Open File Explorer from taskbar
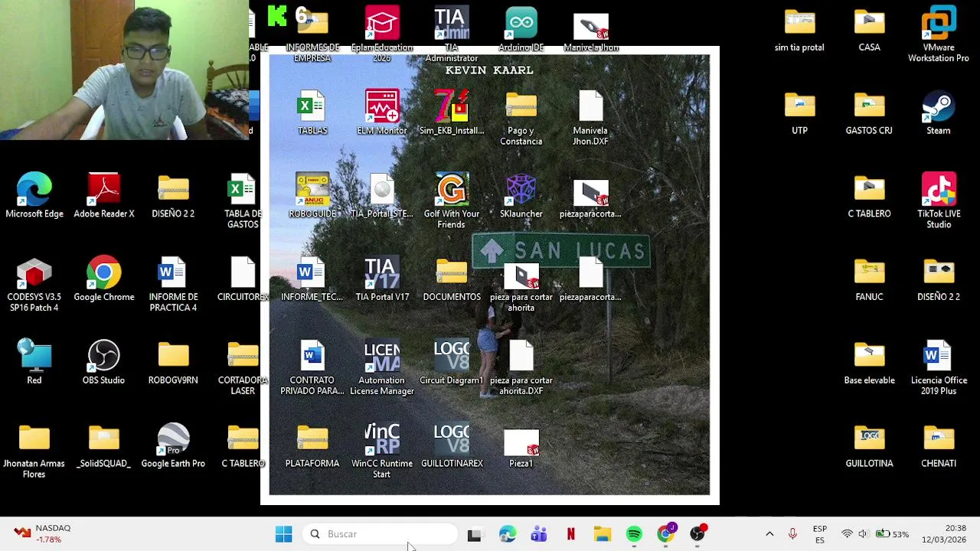Image resolution: width=980 pixels, height=551 pixels. tap(603, 534)
